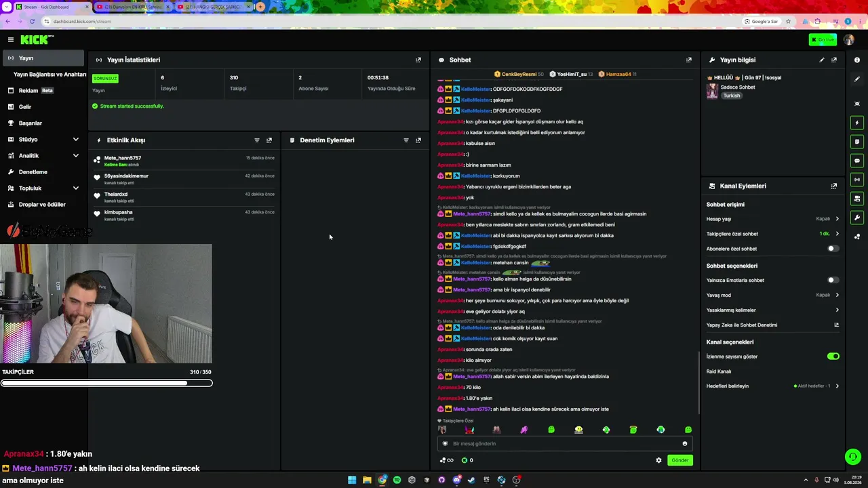This screenshot has height=488, width=868.
Task: Click Raid Kanalı option
Action: (x=719, y=371)
